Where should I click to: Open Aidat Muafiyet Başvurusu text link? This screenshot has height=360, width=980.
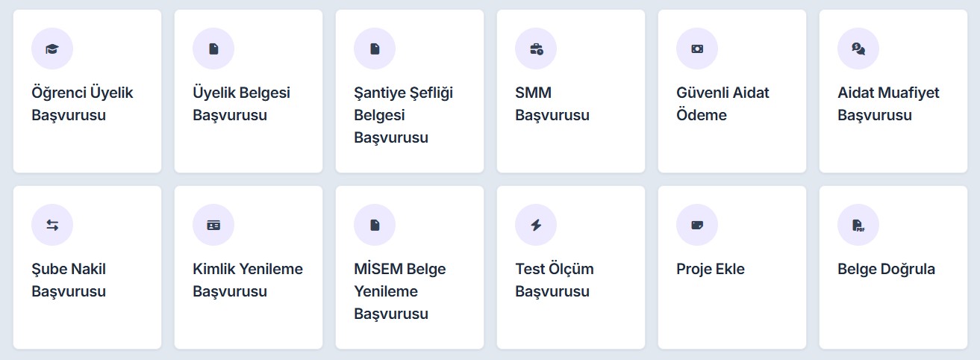click(x=888, y=104)
